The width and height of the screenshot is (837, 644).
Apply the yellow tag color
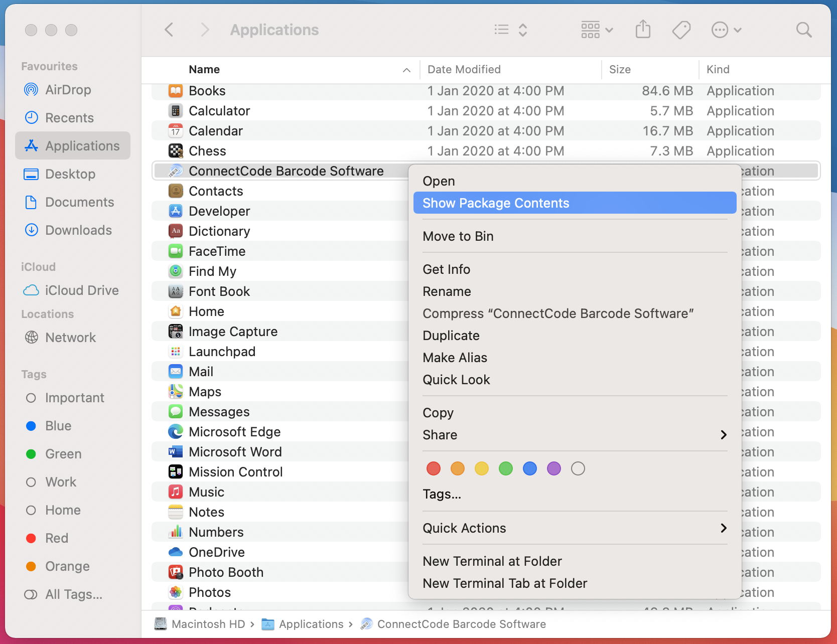coord(482,468)
